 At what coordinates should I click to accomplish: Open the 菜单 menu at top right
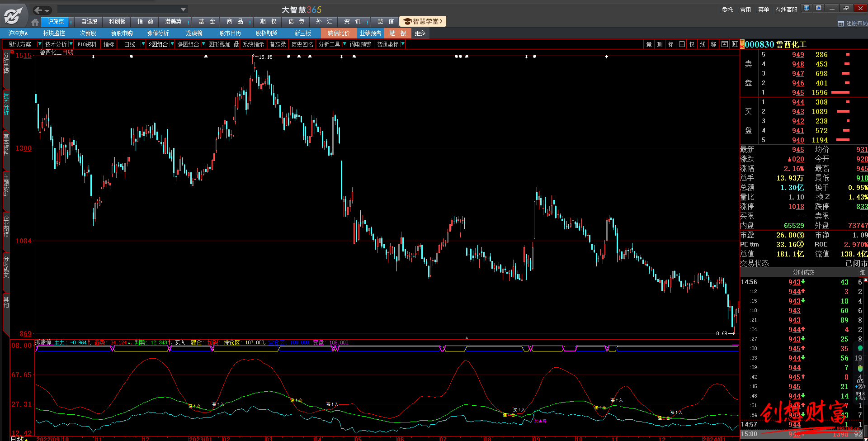[764, 9]
